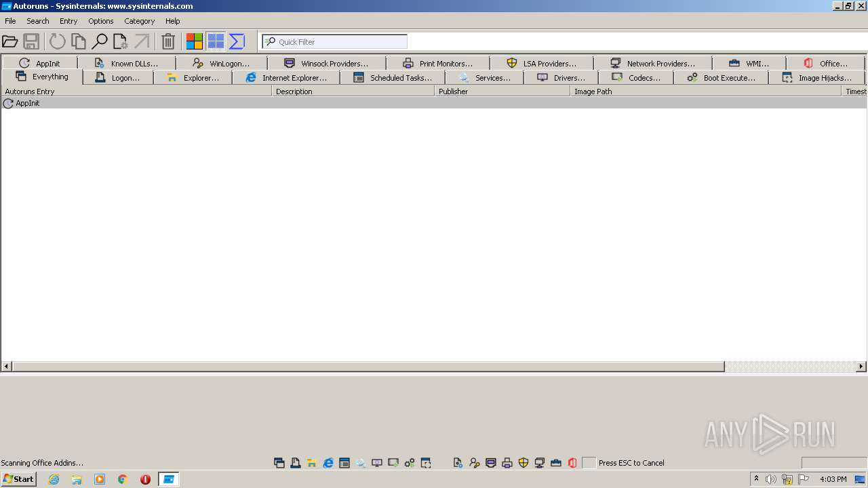
Task: Click into the Quick Filter search box
Action: pos(334,41)
